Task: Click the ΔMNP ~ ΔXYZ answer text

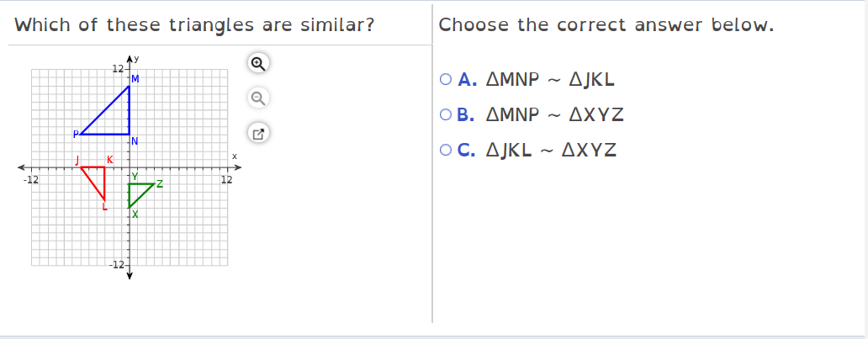Action: (554, 114)
